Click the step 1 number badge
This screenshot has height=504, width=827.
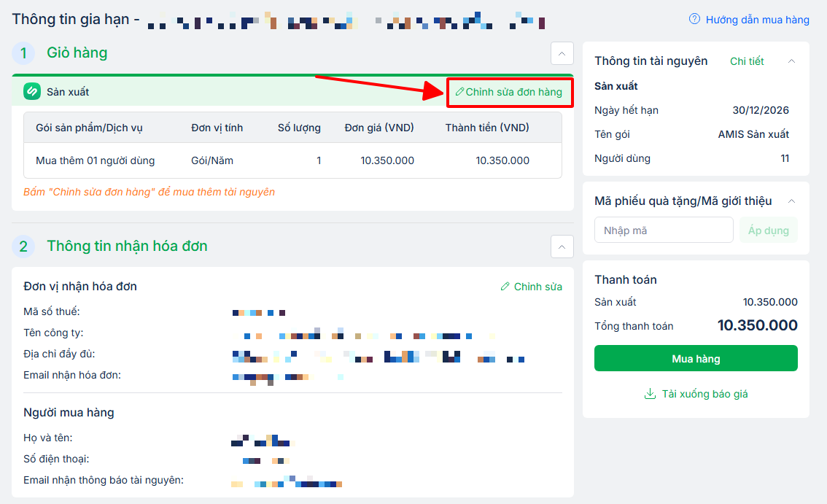[23, 53]
